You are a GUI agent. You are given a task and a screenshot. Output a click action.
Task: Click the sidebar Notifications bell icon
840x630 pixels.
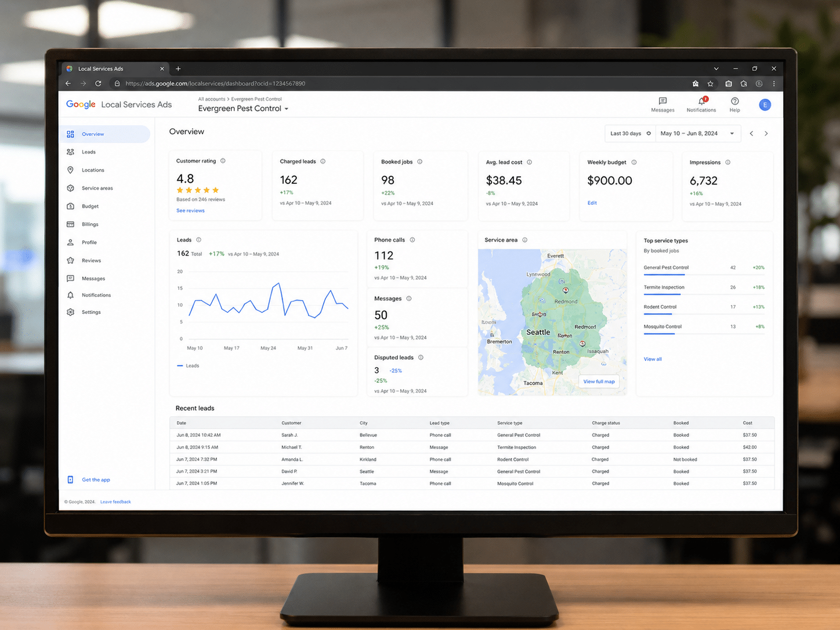[70, 295]
